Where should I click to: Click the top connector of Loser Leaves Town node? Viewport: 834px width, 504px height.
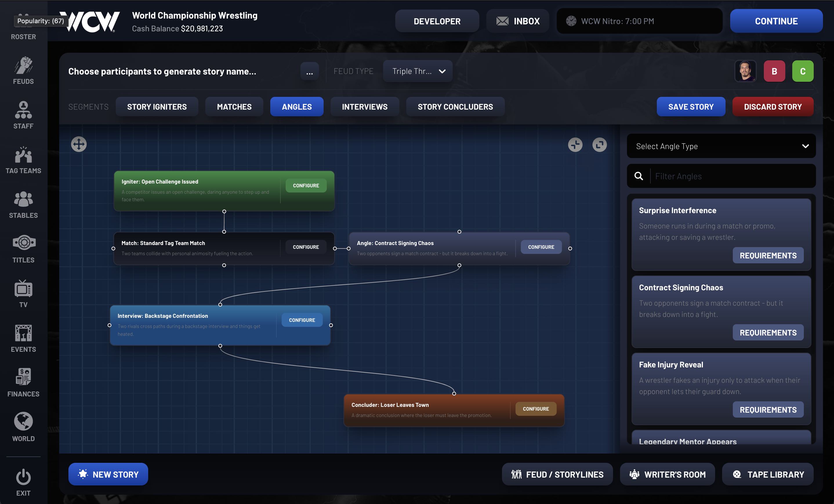(x=454, y=394)
